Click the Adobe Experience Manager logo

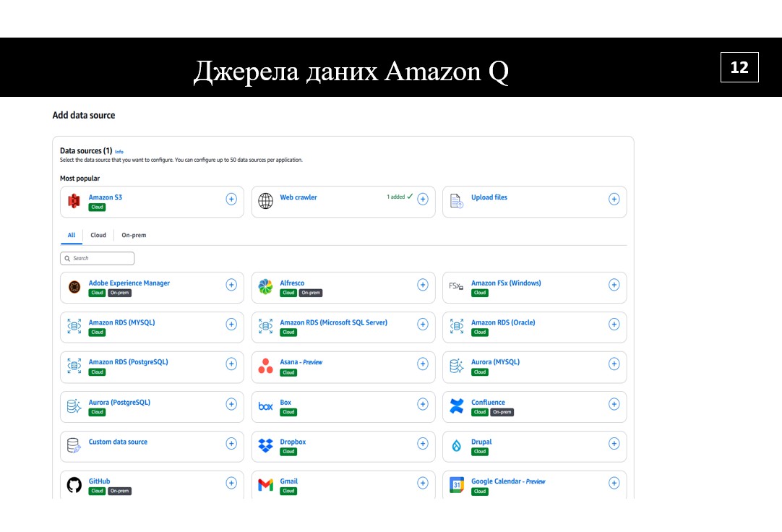click(74, 287)
